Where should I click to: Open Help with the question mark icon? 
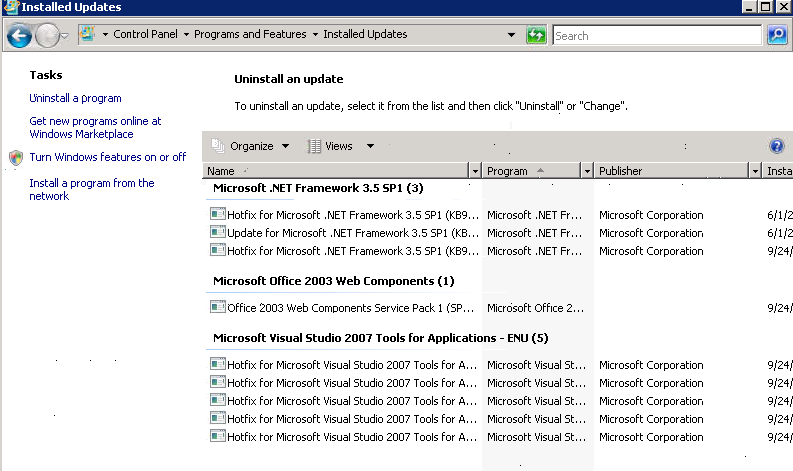[776, 146]
